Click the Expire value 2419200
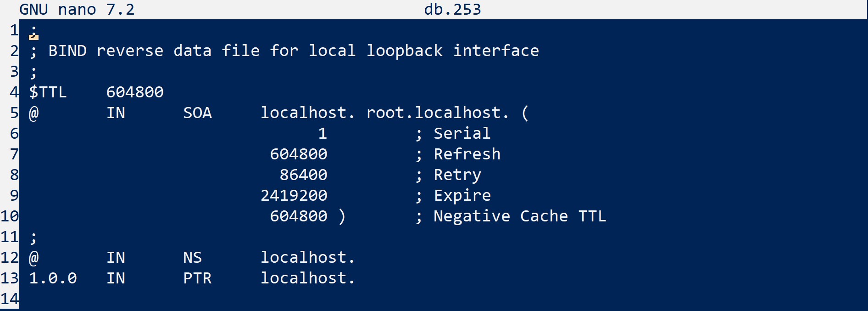The height and width of the screenshot is (311, 868). click(294, 196)
